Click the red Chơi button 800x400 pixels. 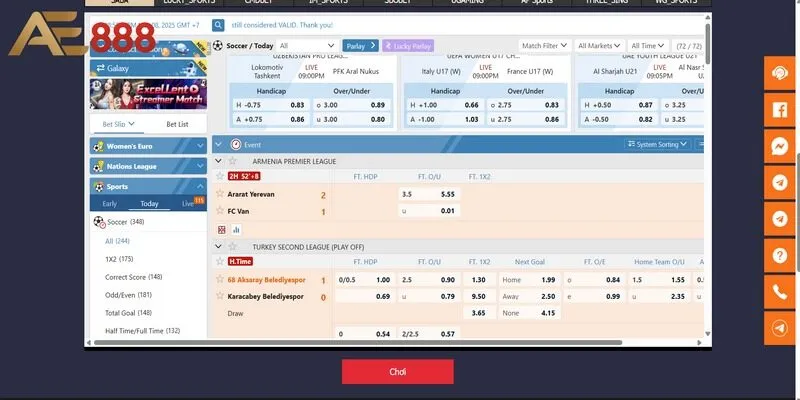coord(397,372)
